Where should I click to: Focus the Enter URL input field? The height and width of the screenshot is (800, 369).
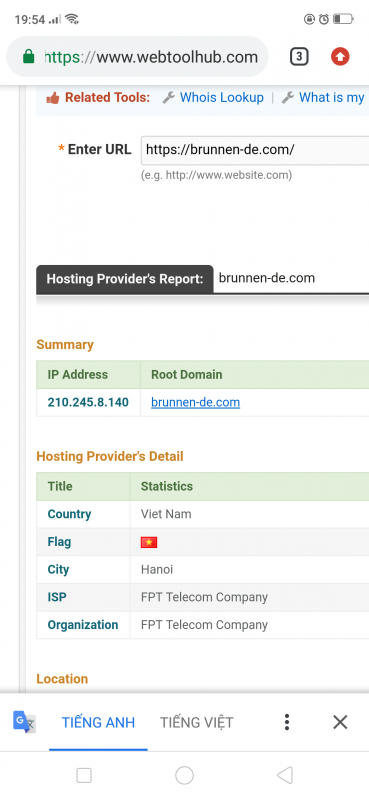(x=255, y=150)
